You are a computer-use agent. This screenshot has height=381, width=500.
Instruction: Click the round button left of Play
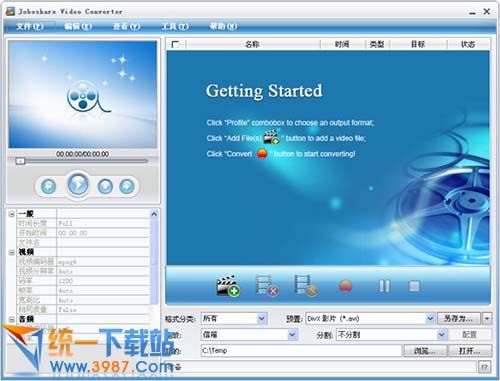point(48,186)
